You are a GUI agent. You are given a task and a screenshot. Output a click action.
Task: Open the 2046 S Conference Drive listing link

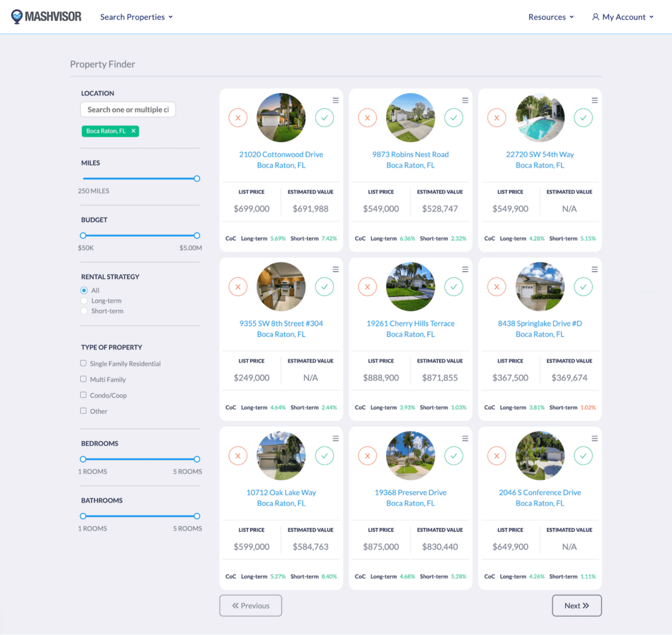[x=539, y=492]
